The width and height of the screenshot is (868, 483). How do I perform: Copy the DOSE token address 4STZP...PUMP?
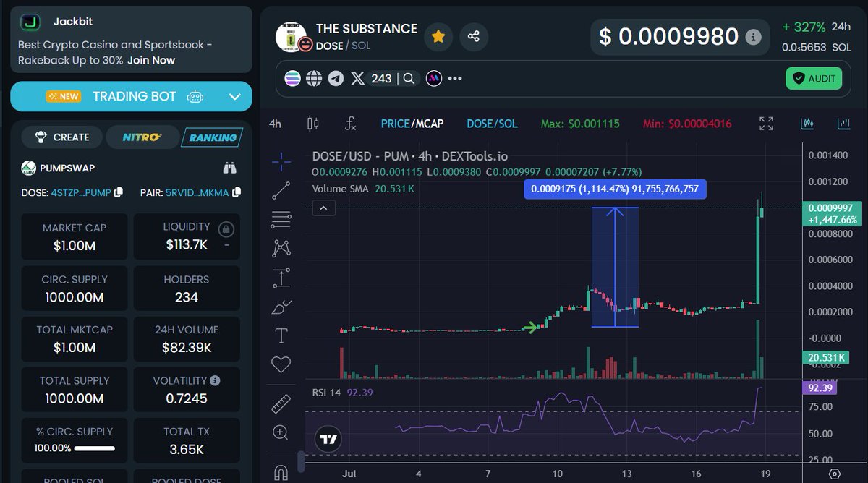[119, 192]
